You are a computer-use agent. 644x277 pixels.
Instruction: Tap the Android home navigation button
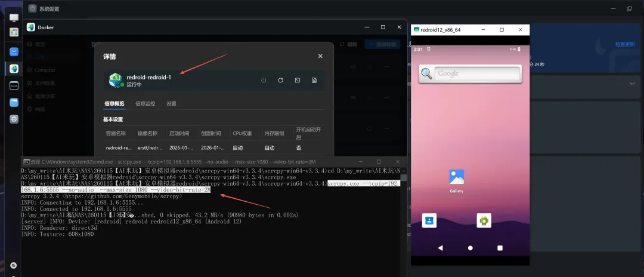pyautogui.click(x=470, y=248)
